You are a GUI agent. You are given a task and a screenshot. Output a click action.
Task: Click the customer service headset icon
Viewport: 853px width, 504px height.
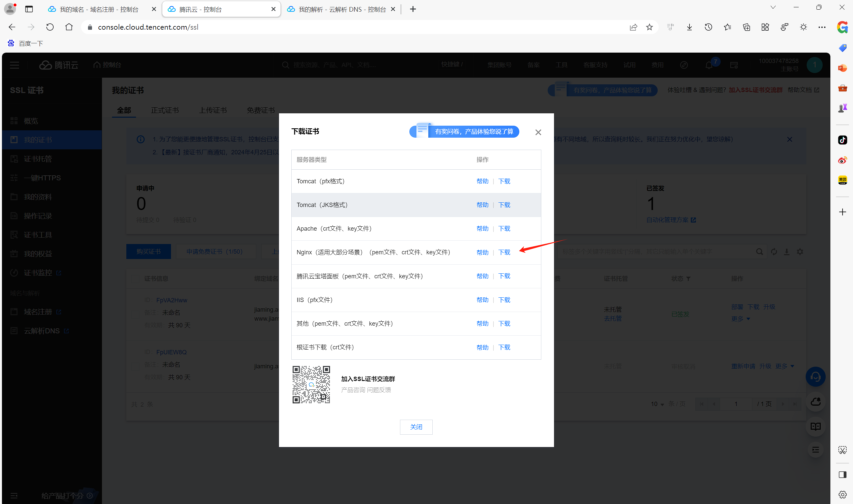click(815, 377)
